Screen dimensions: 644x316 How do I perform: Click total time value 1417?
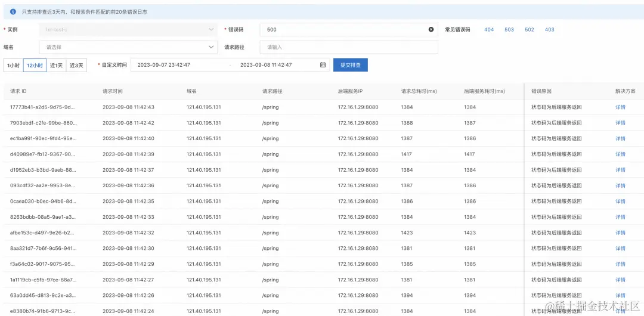click(x=407, y=154)
